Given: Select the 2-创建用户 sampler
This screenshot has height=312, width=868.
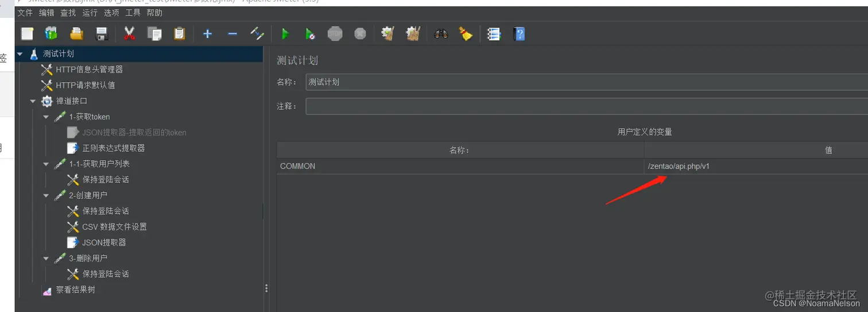Looking at the screenshot, I should (x=88, y=195).
